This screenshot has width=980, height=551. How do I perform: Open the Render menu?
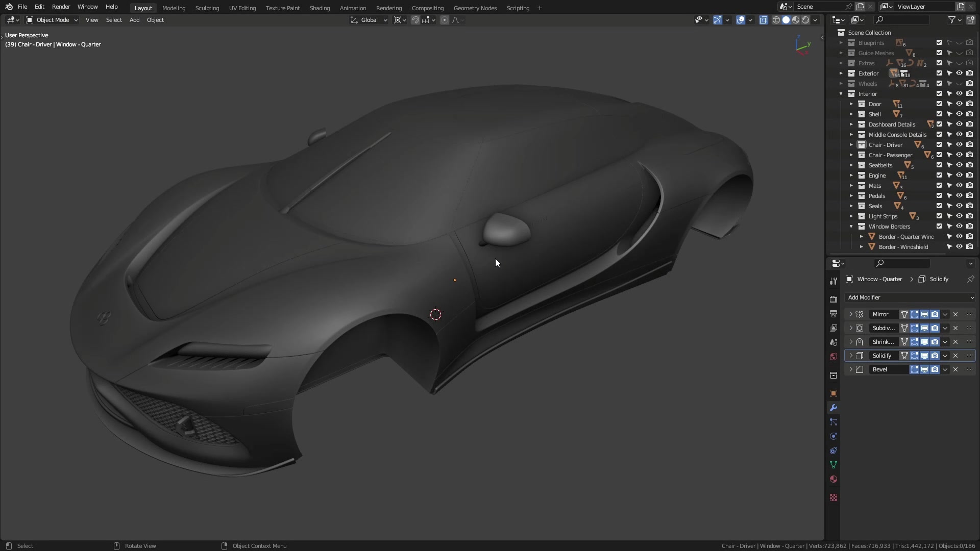pyautogui.click(x=61, y=7)
